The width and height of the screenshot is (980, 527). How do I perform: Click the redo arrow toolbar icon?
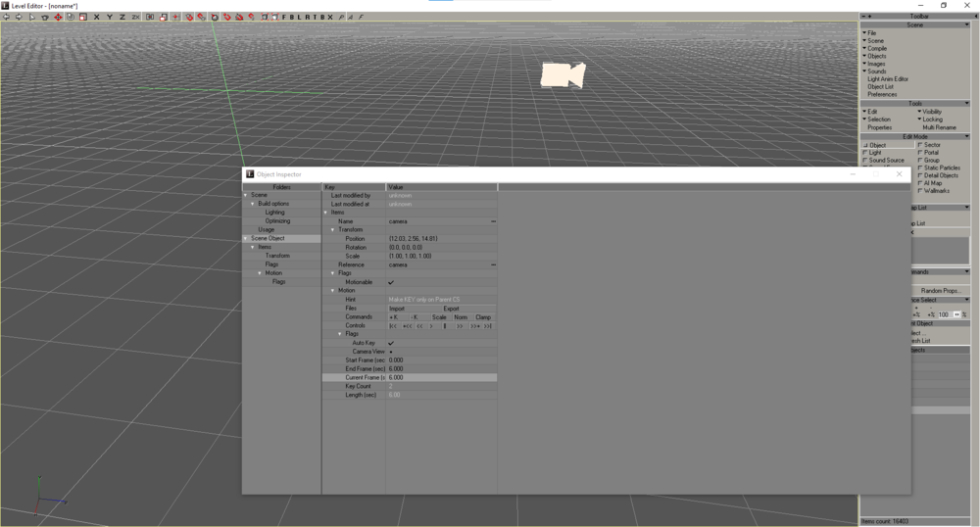19,17
